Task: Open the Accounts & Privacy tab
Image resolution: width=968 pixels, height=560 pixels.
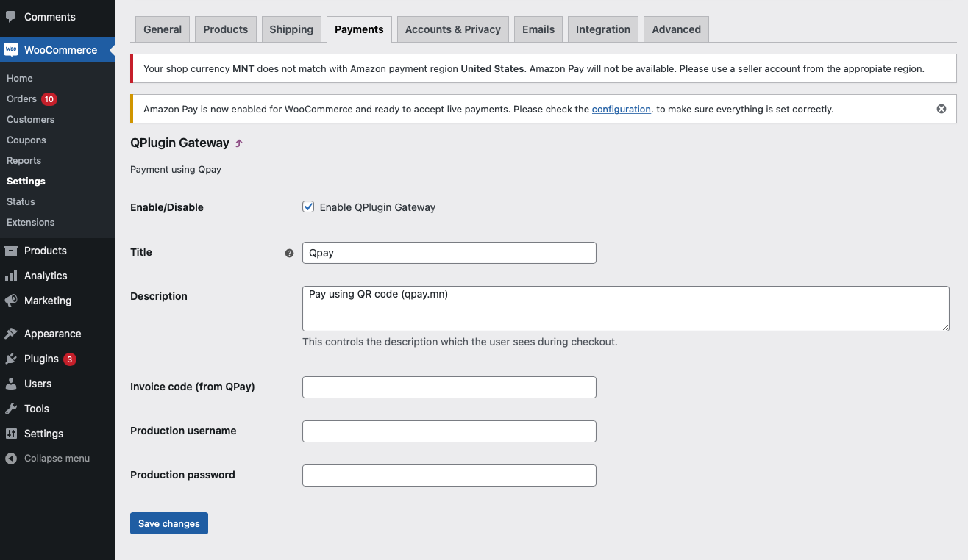Action: tap(453, 29)
